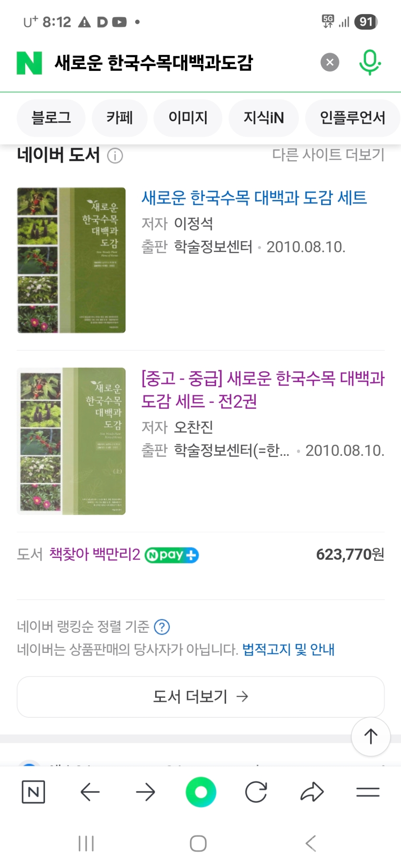
Task: Open the first book cover thumbnail
Action: 71,260
